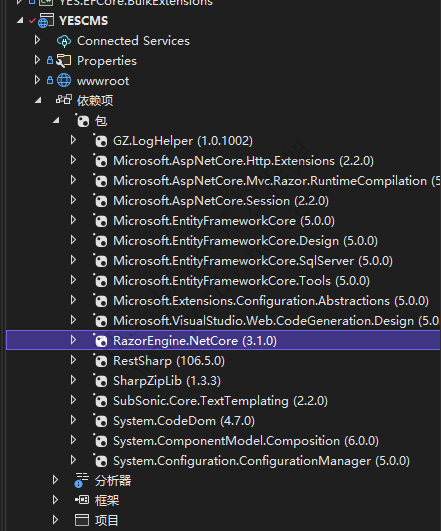The image size is (441, 531).
Task: Select Microsoft.AspNetCore.Mvc.Razor.RuntimeCompilation package text
Action: pyautogui.click(x=277, y=181)
